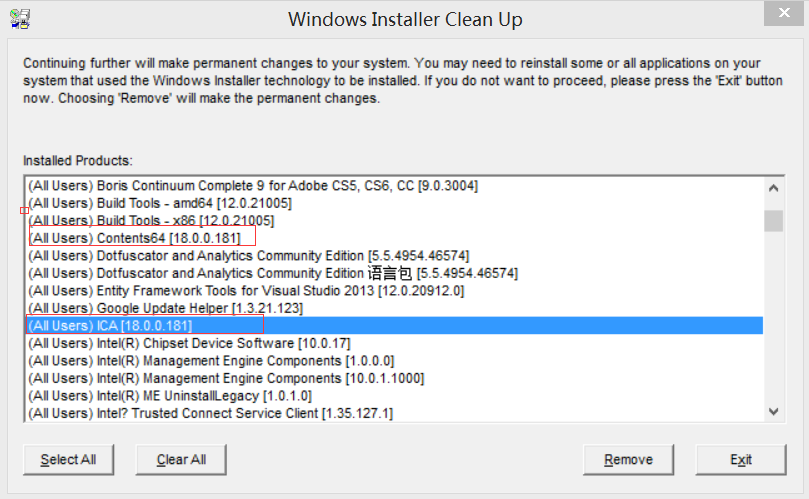Image resolution: width=809 pixels, height=499 pixels.
Task: Select Intel Trusted Connect Service Client entry
Action: 395,413
